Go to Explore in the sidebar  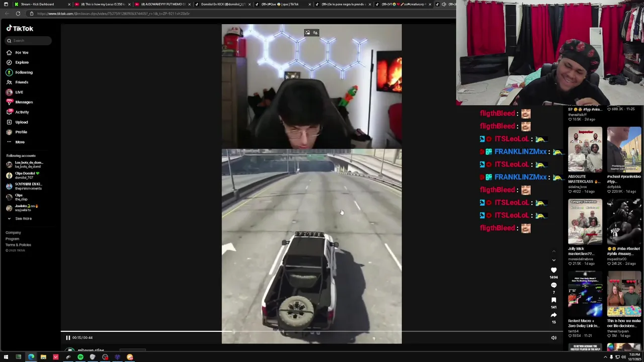coord(17,62)
